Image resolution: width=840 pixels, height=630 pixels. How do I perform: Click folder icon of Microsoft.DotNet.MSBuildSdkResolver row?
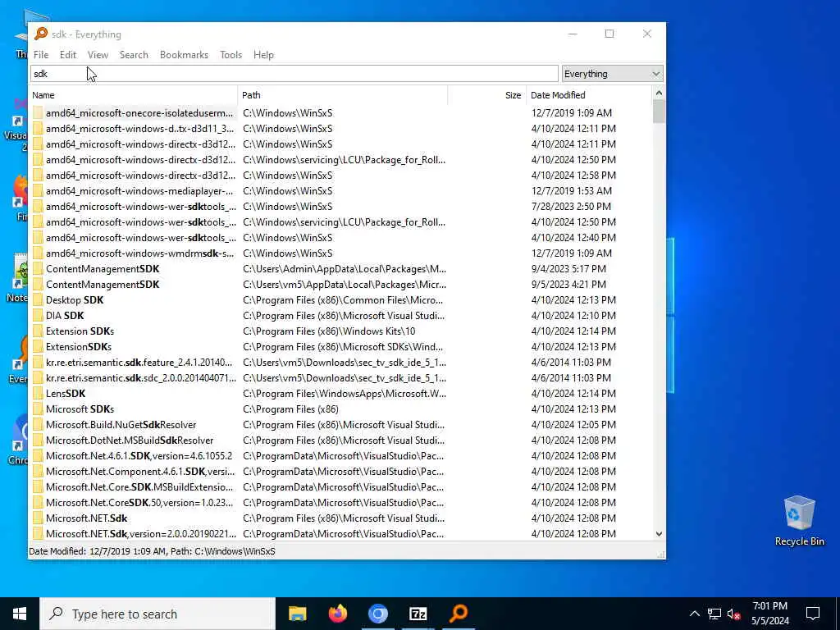(x=38, y=440)
